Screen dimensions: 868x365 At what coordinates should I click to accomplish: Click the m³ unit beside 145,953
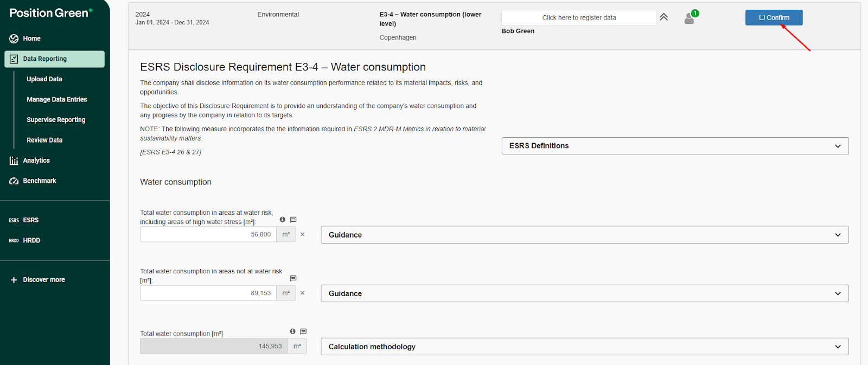(x=297, y=346)
